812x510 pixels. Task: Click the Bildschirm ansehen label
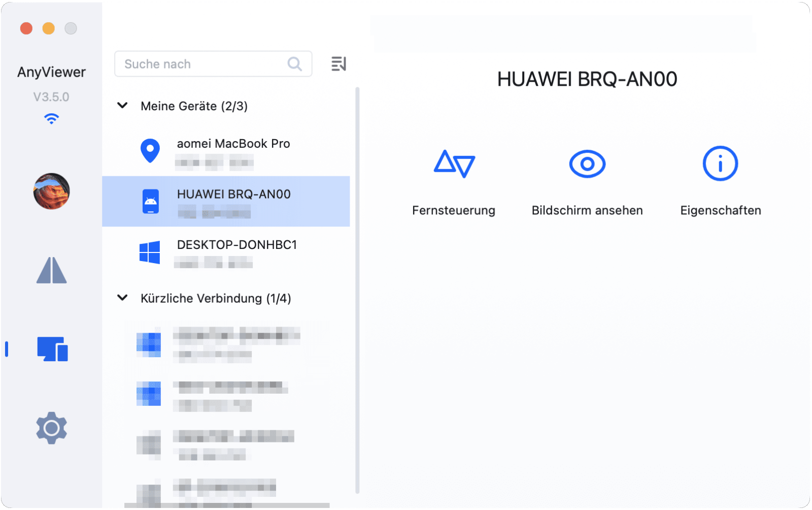pos(587,210)
